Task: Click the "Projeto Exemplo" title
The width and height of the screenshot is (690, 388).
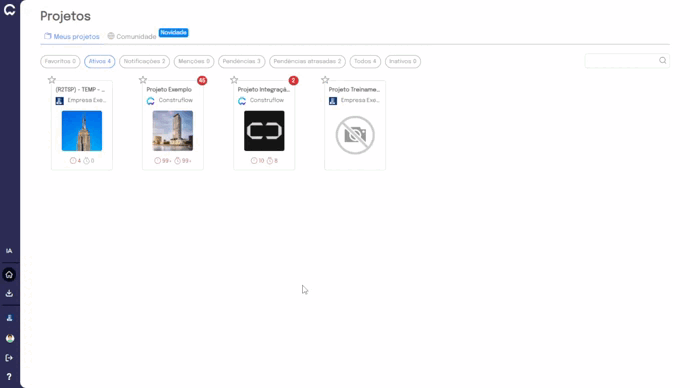Action: (x=169, y=89)
